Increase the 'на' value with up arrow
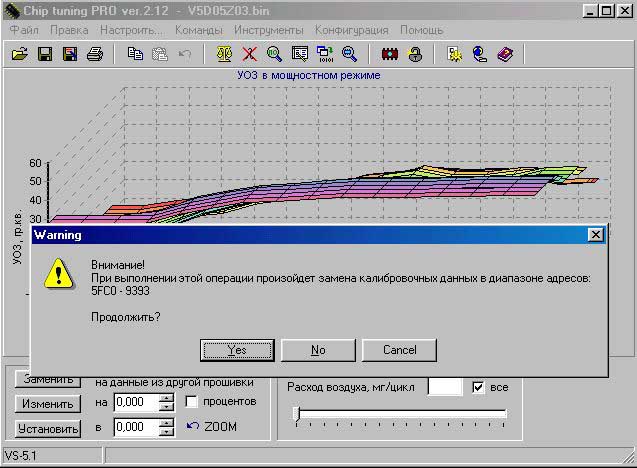 click(166, 398)
